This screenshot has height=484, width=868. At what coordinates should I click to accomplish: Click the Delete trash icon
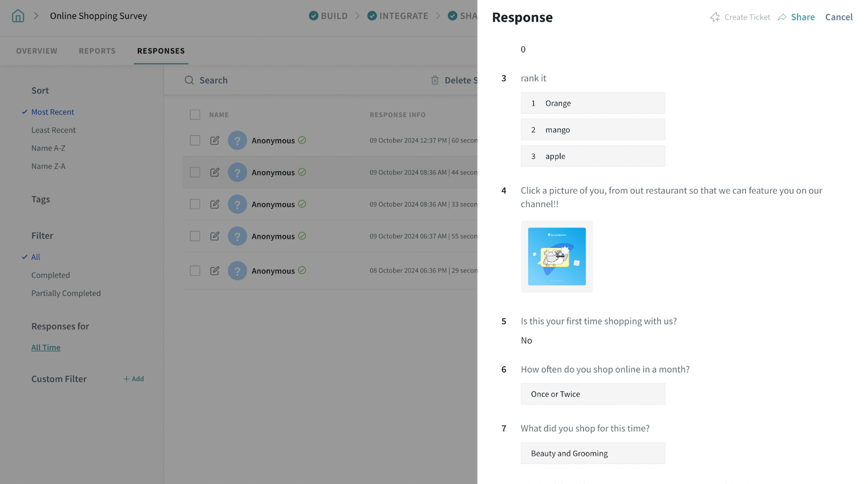point(435,80)
